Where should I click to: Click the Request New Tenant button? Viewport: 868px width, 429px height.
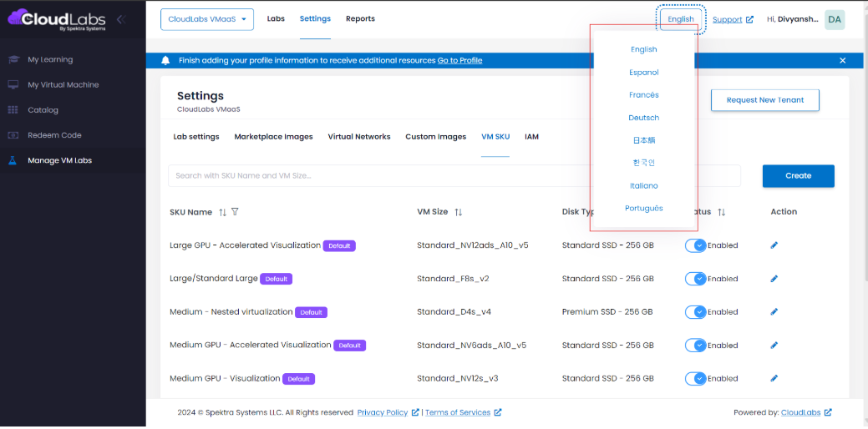765,100
